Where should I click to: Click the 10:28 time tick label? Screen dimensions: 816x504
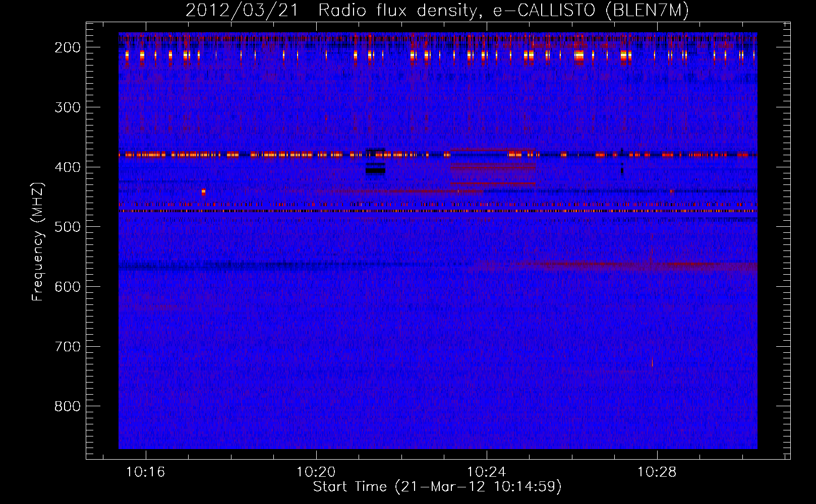click(657, 472)
